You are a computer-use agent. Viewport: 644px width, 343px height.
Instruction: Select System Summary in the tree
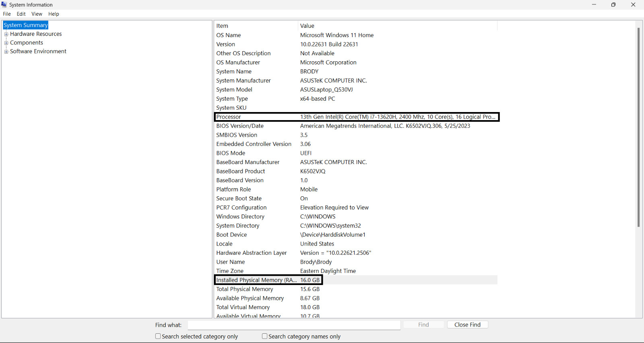click(x=26, y=25)
